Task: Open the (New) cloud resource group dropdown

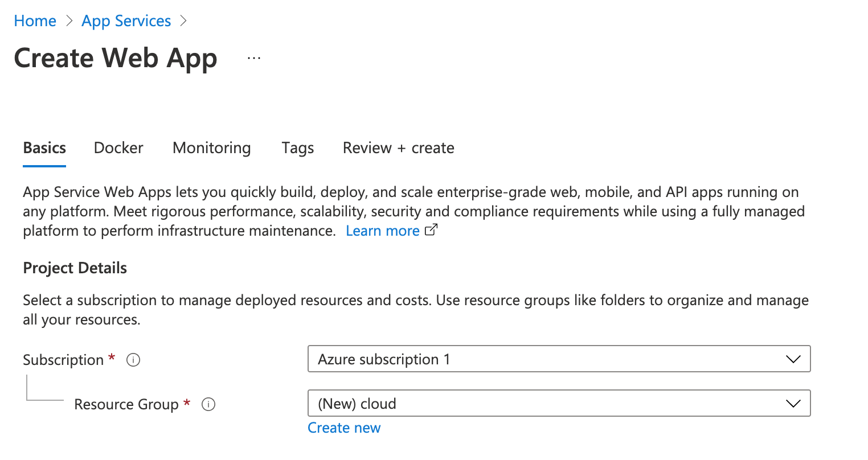Action: coord(559,403)
